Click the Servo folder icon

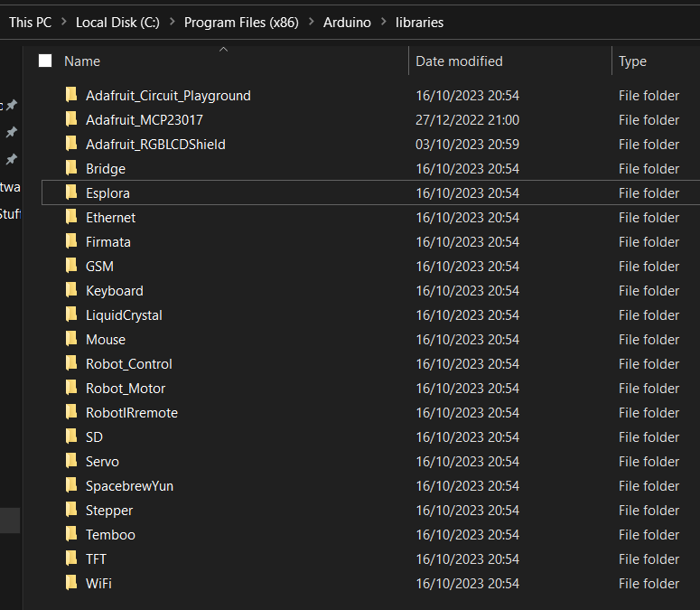(71, 461)
